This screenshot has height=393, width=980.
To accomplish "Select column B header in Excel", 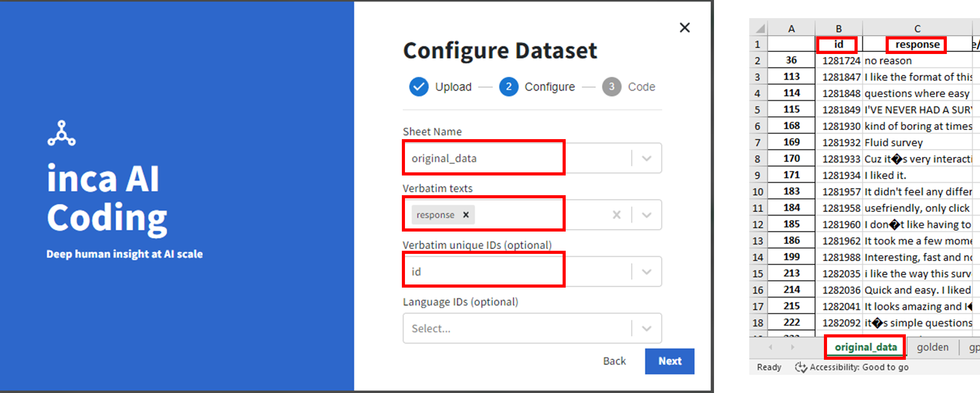I will pyautogui.click(x=838, y=29).
